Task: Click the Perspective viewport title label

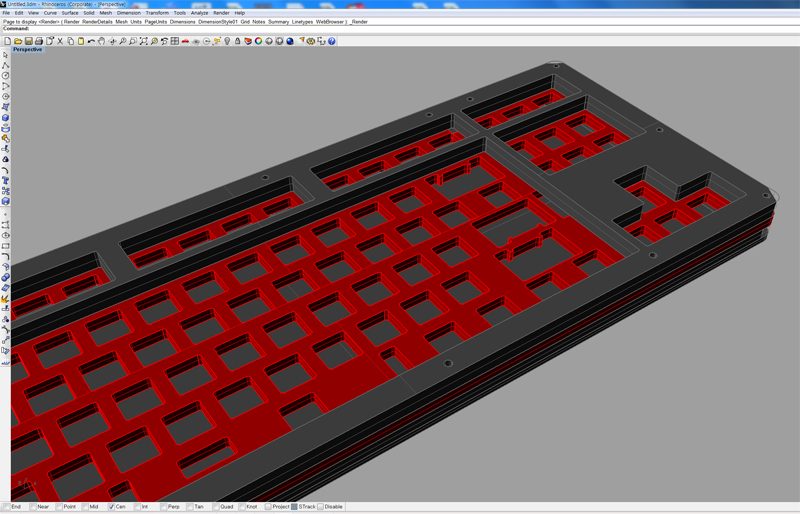Action: pyautogui.click(x=28, y=50)
